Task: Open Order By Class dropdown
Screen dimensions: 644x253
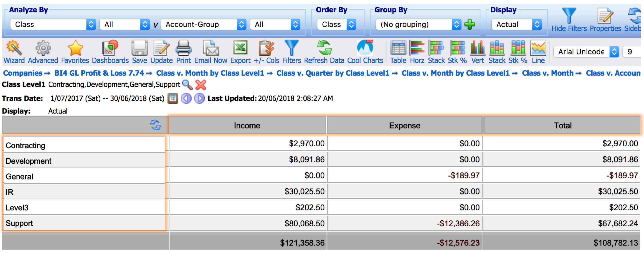Action: point(337,24)
